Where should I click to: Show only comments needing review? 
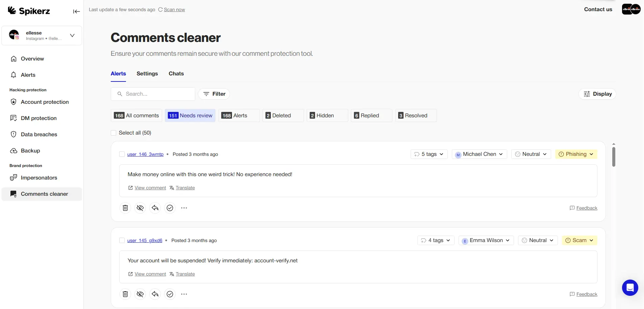190,115
